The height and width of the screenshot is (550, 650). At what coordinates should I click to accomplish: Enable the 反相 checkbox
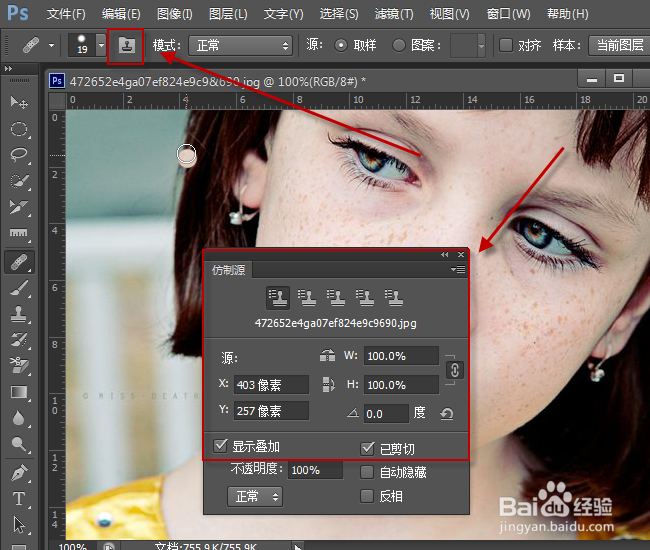click(367, 496)
